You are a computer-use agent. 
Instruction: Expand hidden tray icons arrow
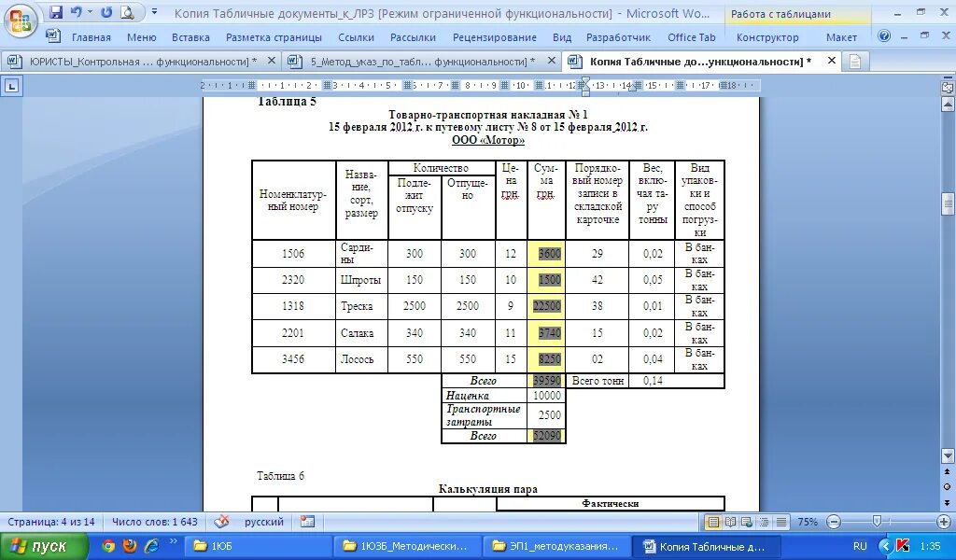point(885,546)
